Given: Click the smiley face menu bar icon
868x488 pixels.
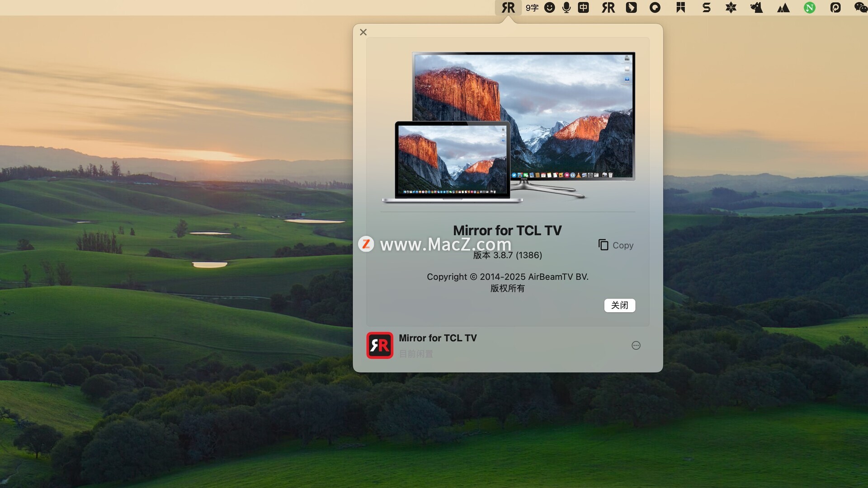Looking at the screenshot, I should click(549, 8).
